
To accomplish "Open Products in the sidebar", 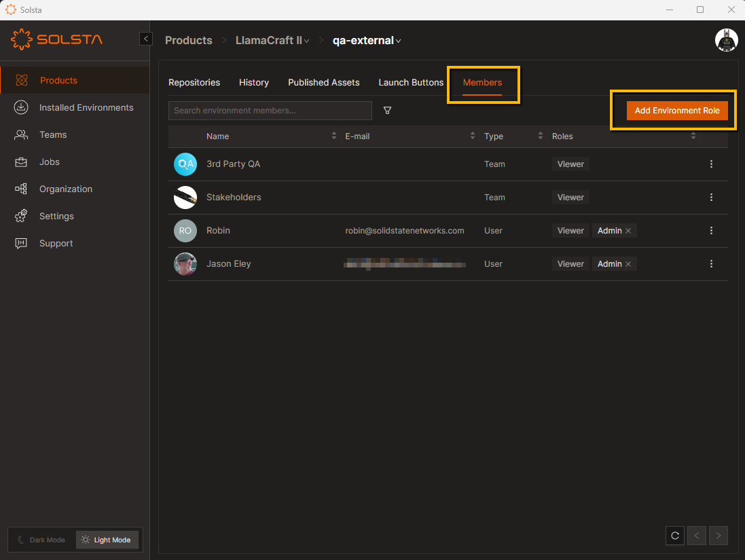I will [75, 80].
